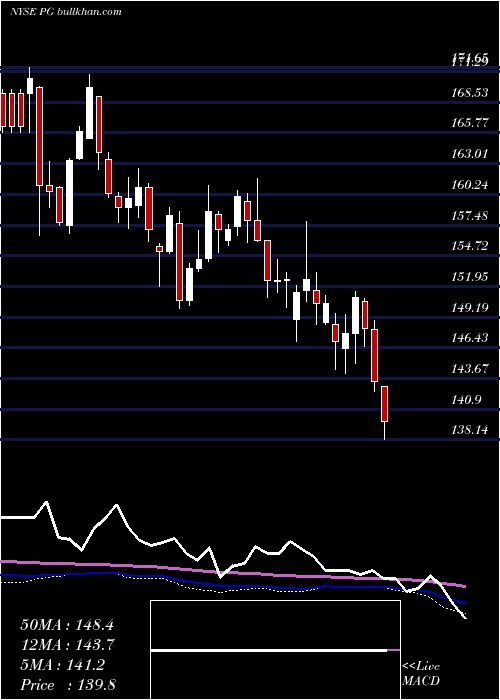Image resolution: width=500 pixels, height=700 pixels.
Task: Click the Price : 139.8 readout
Action: point(68,685)
